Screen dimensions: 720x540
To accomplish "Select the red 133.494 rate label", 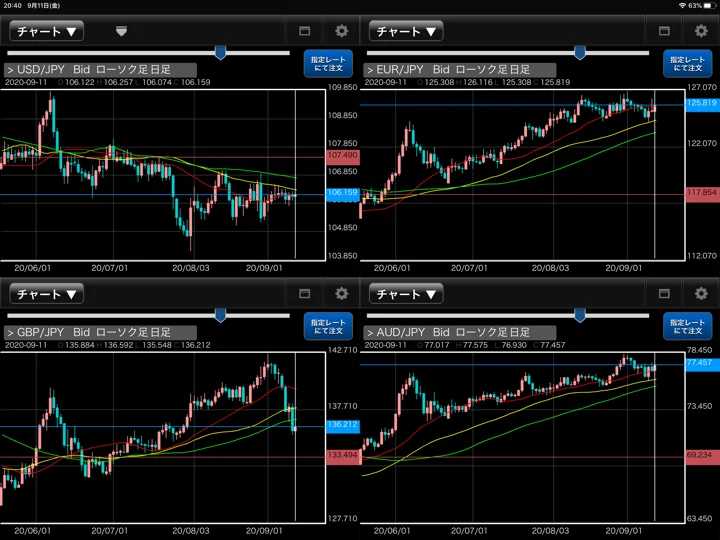I will pyautogui.click(x=343, y=456).
